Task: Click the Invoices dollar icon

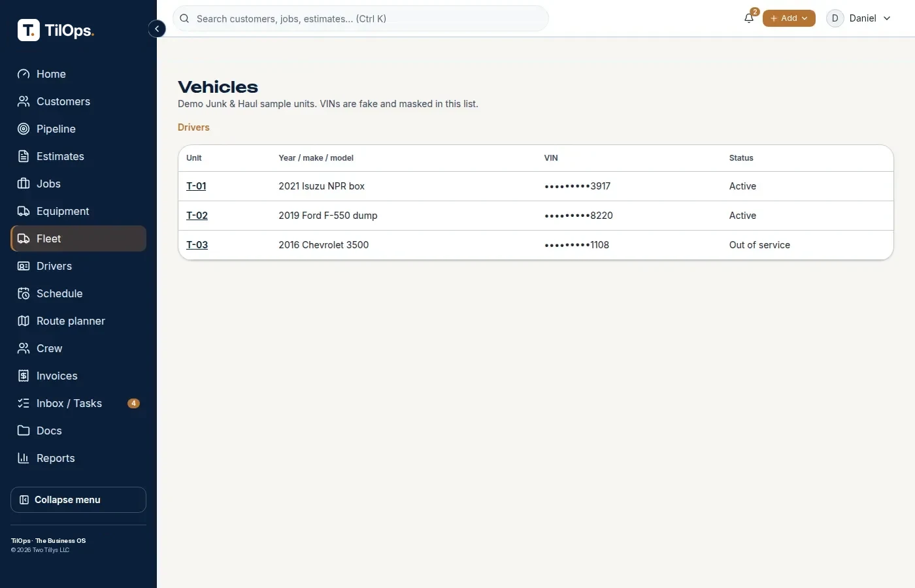Action: 24,376
